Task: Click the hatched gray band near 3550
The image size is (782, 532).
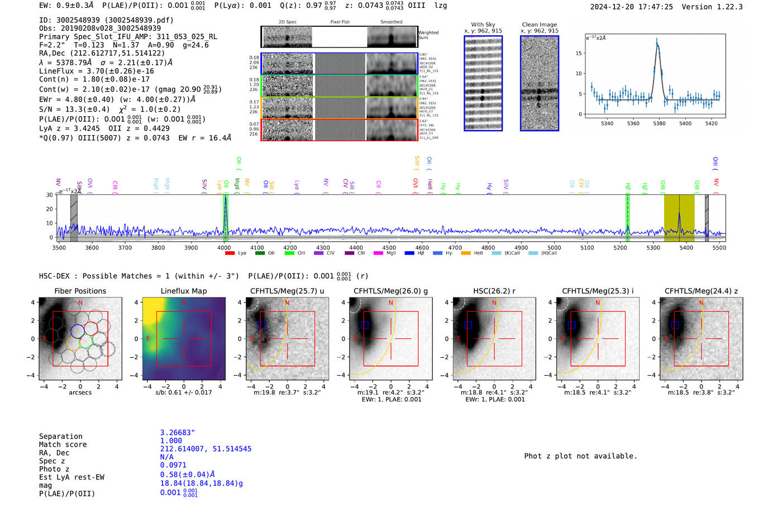Action: (x=74, y=218)
